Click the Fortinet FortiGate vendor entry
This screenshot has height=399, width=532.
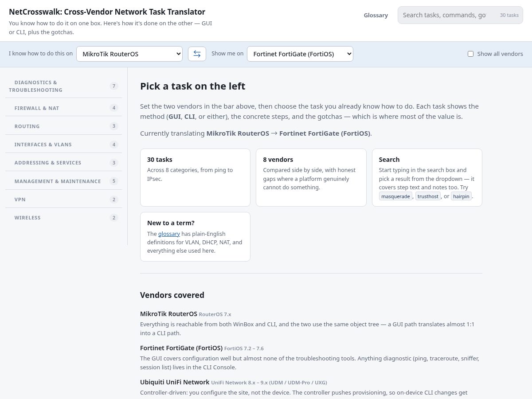click(181, 348)
